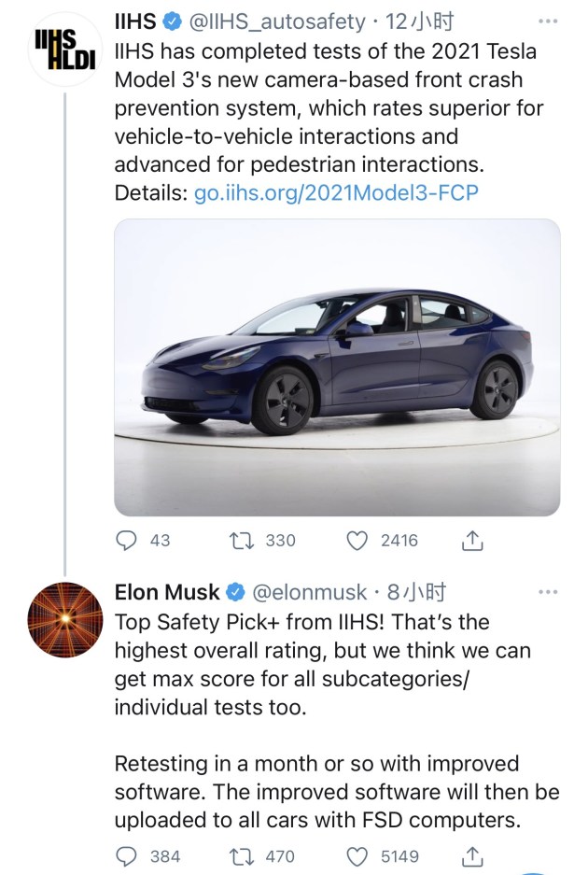The image size is (588, 875).
Task: Open the @IIHS_autosafety handle
Action: point(277,21)
